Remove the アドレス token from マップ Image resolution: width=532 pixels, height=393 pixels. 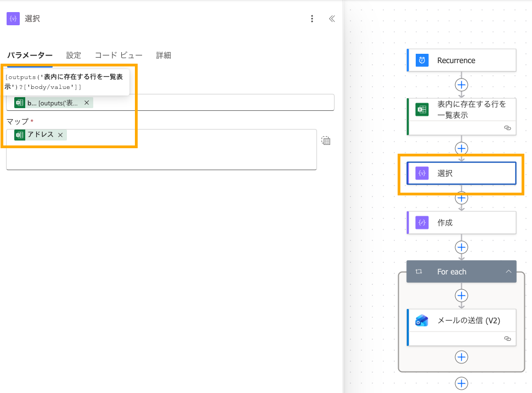click(x=60, y=135)
